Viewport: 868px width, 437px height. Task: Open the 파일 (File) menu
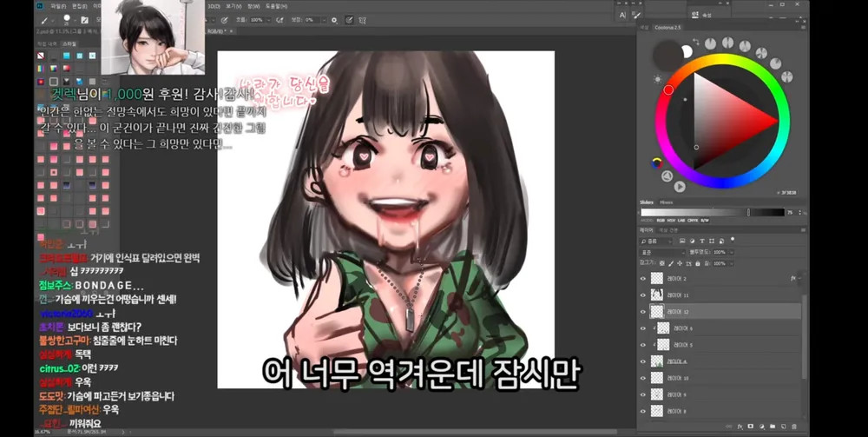click(x=57, y=6)
